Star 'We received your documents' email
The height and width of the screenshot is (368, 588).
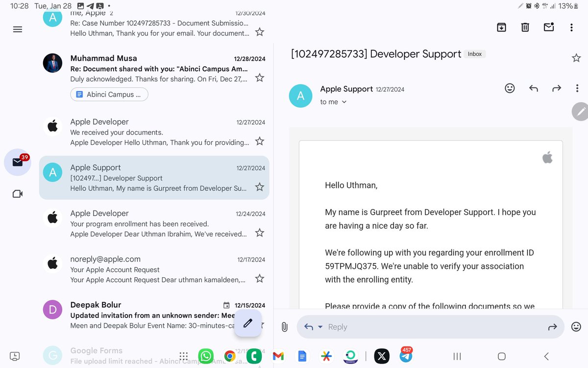click(x=260, y=141)
